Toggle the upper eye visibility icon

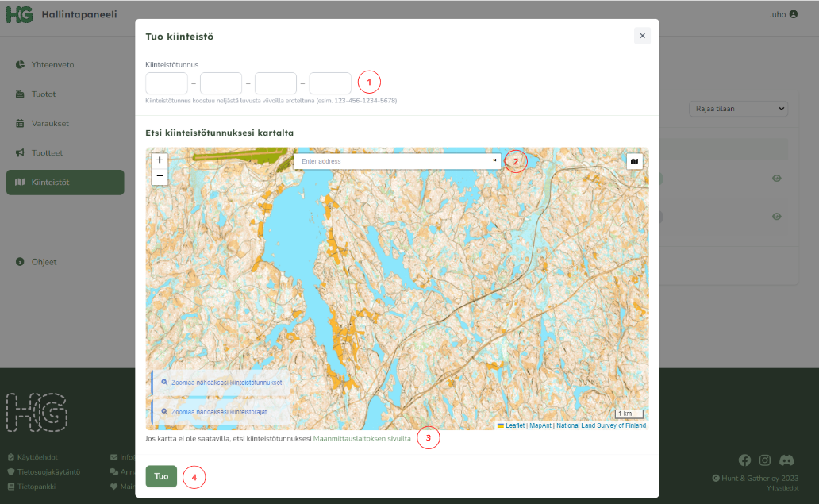point(777,178)
